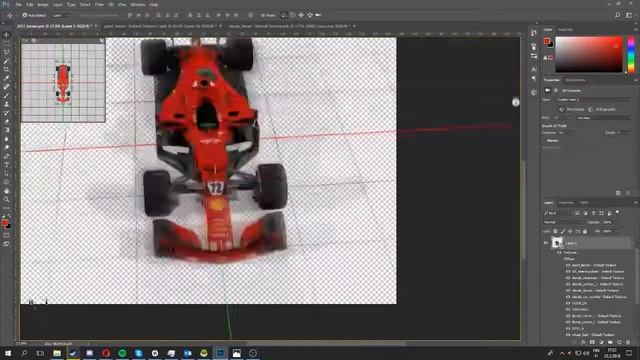Click the Layer 1 thumbnail

[x=557, y=243]
